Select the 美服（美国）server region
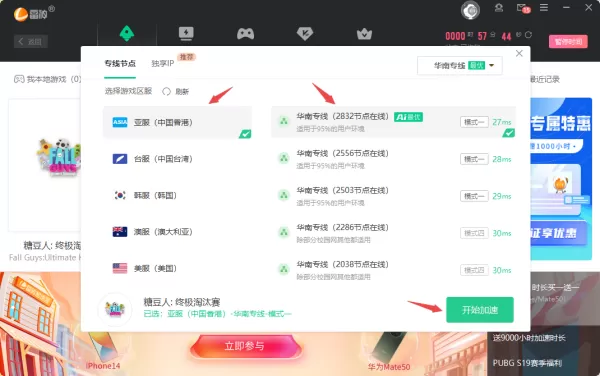Screen dimensions: 600x376 pyautogui.click(x=178, y=268)
